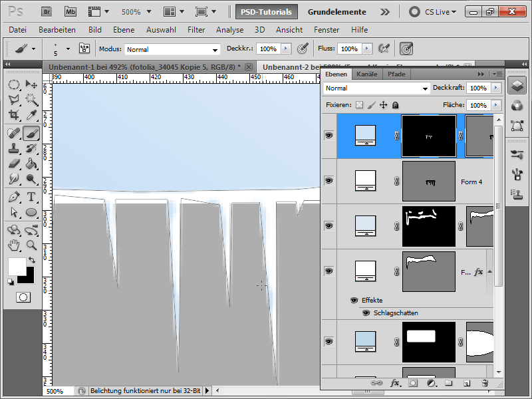Image resolution: width=532 pixels, height=399 pixels.
Task: Open the Datei menu
Action: pos(18,30)
